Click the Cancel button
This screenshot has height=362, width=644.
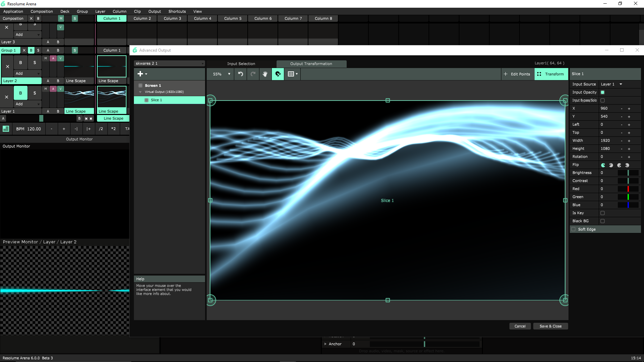(520, 326)
